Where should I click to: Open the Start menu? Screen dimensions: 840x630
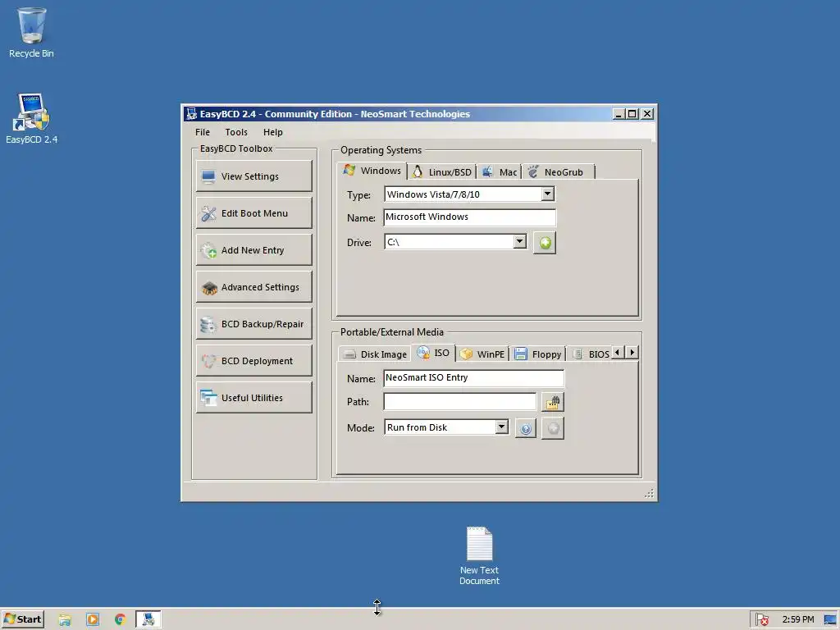click(x=22, y=619)
